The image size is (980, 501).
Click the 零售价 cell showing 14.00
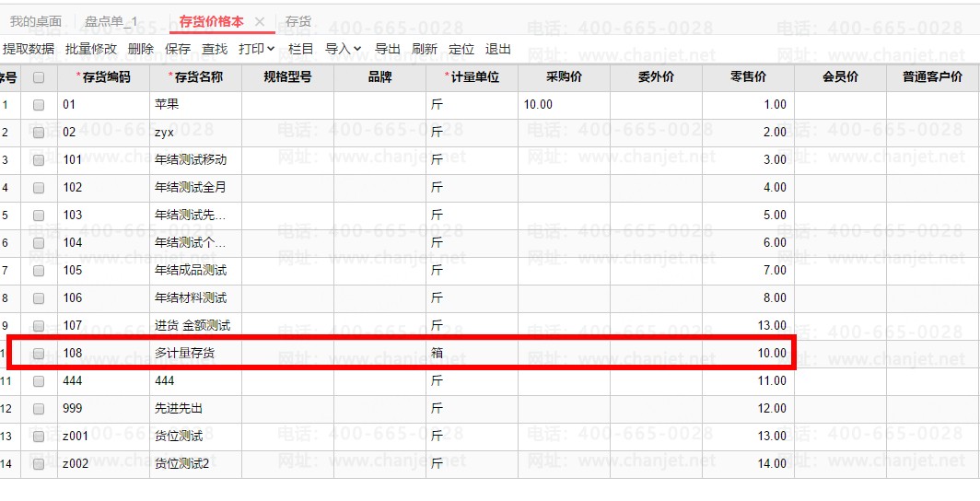point(748,464)
